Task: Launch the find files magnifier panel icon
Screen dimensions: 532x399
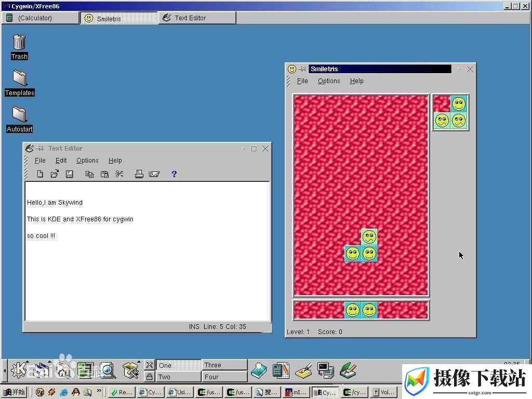Action: pyautogui.click(x=108, y=370)
